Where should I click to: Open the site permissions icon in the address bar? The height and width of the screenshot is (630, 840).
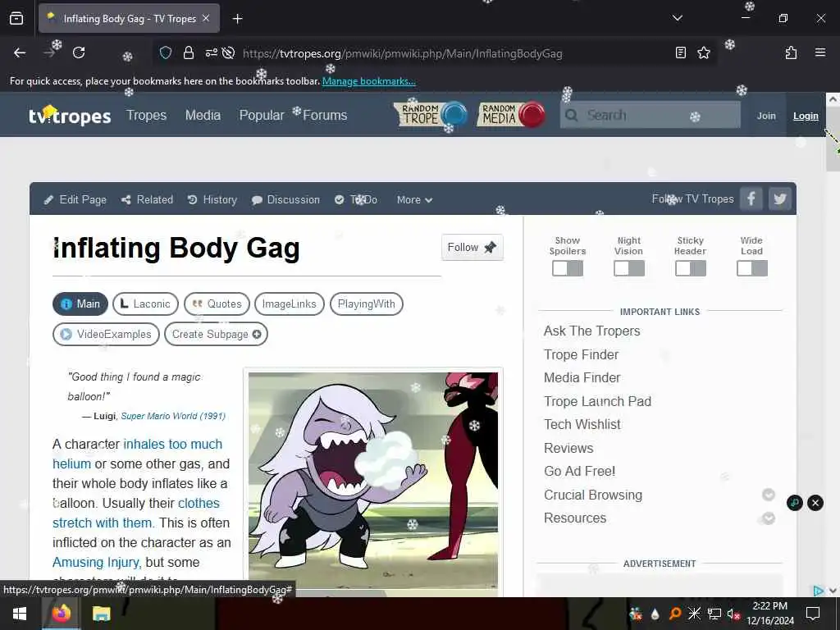tap(212, 52)
